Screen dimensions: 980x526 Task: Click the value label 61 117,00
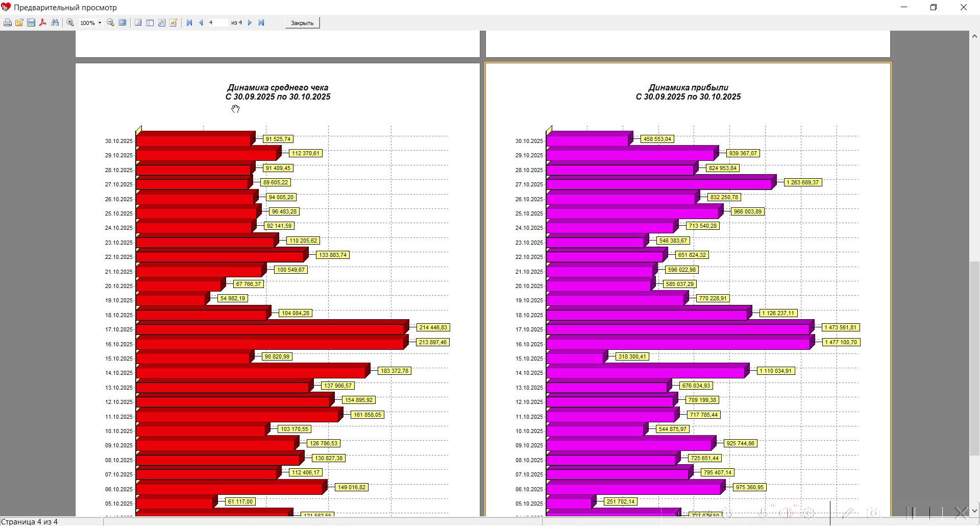coord(240,502)
